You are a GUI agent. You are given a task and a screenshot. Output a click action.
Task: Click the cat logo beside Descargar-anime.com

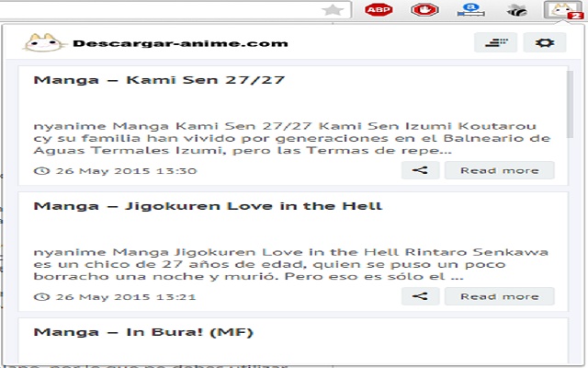coord(45,43)
